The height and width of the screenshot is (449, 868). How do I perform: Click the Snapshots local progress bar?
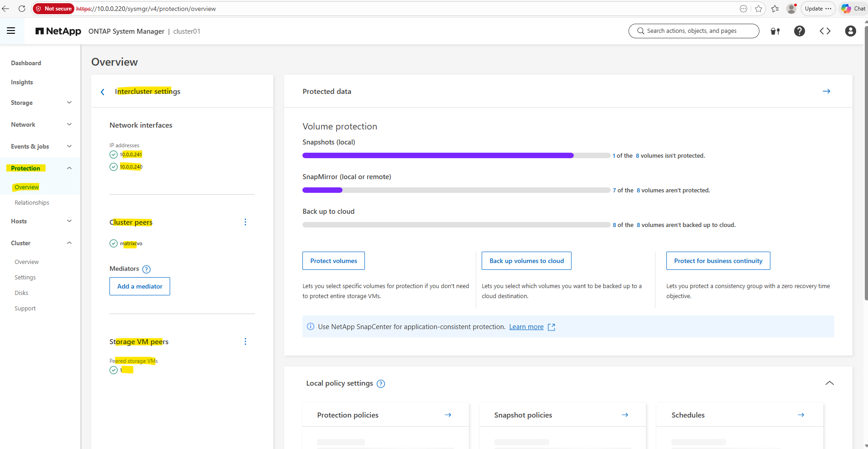(456, 155)
